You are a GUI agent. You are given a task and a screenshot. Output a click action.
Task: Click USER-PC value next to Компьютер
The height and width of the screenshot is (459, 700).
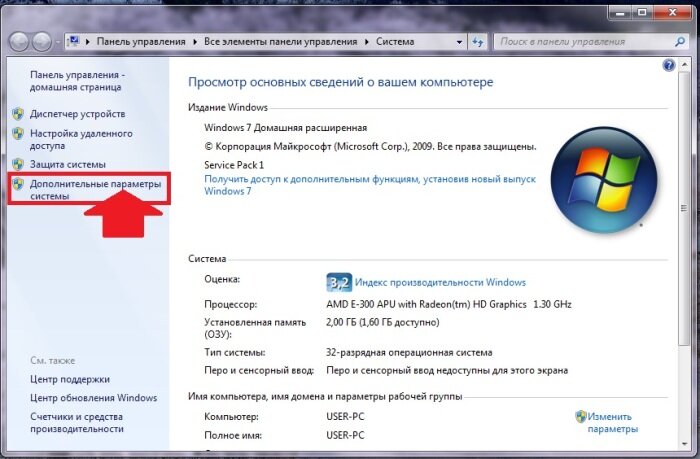click(345, 417)
